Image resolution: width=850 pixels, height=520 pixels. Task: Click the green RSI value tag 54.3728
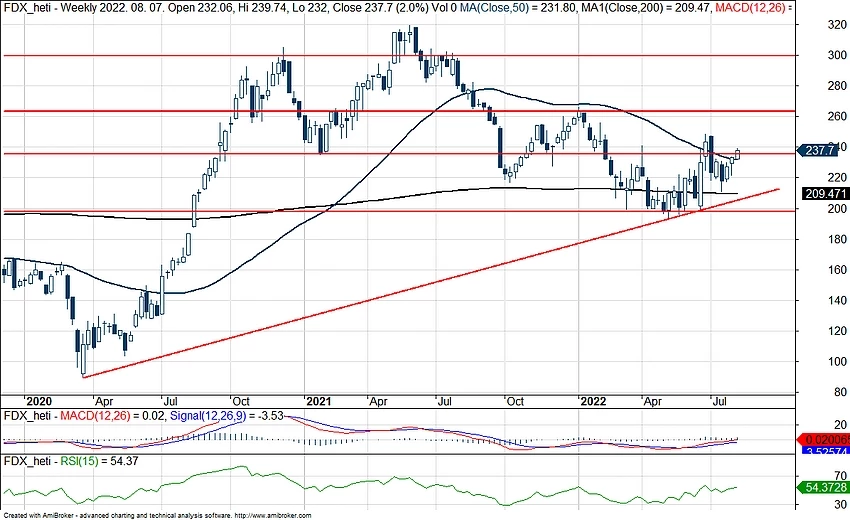click(x=822, y=487)
